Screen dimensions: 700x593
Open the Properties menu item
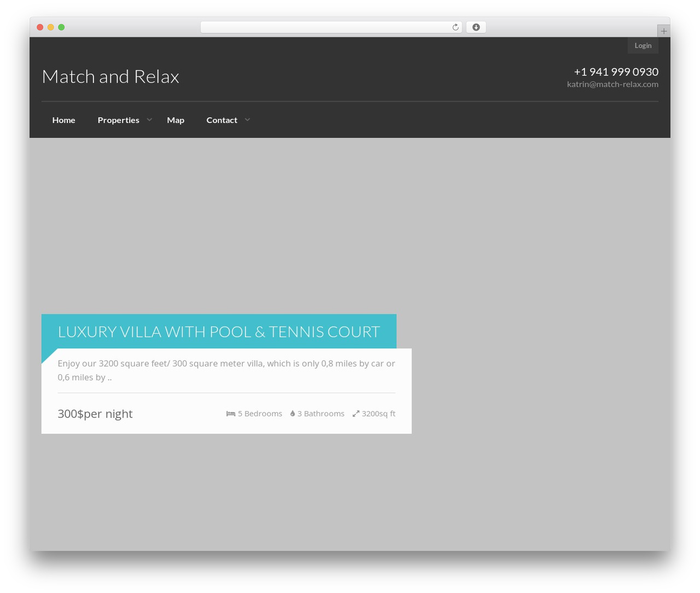(x=119, y=120)
